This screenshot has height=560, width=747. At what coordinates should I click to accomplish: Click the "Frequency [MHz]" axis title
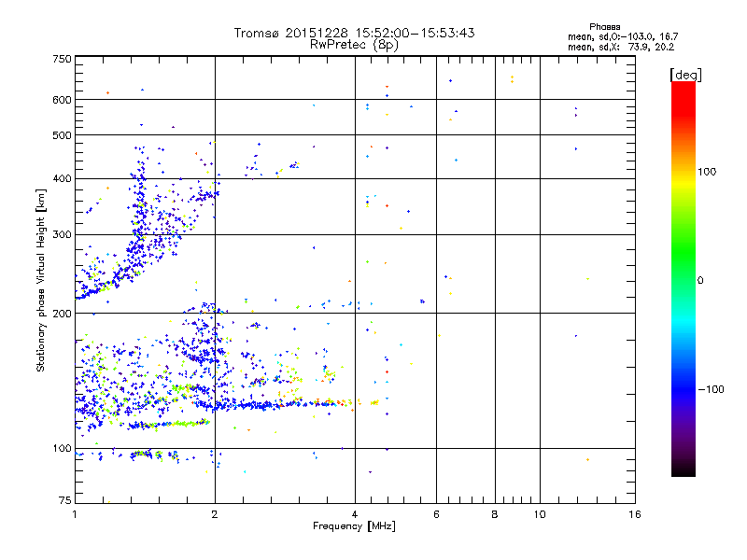354,526
